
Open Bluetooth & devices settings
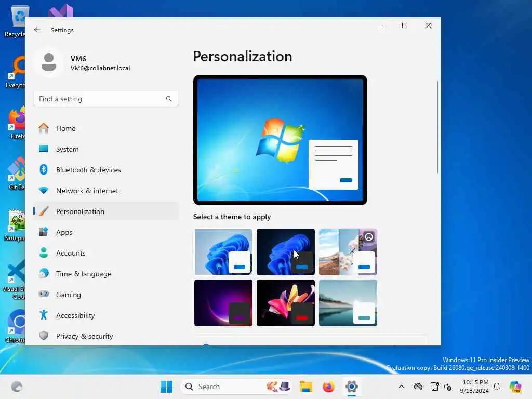(x=106, y=170)
